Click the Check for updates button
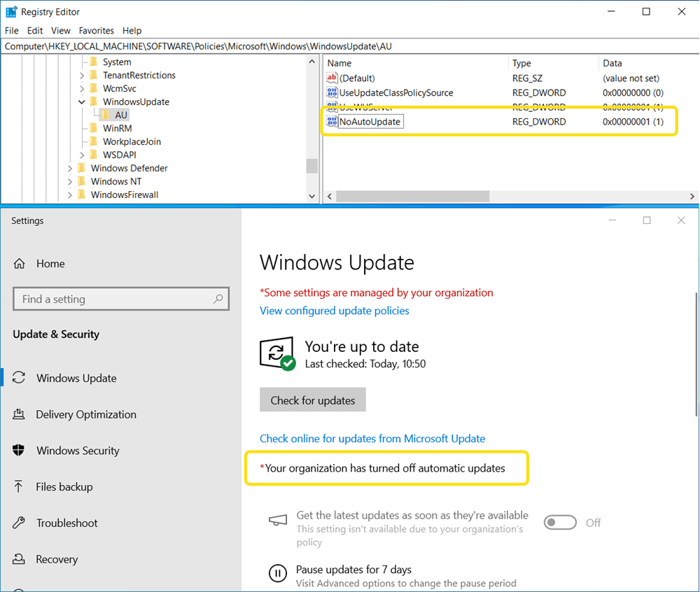 [312, 400]
